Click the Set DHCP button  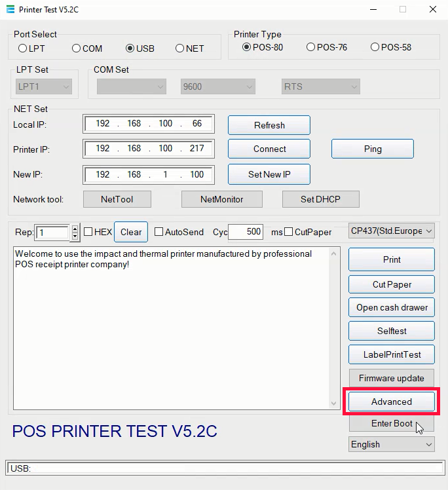coord(320,199)
